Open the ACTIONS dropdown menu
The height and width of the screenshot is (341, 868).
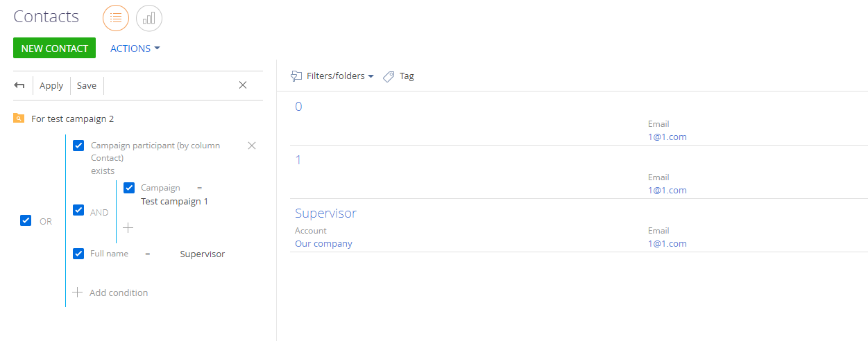135,49
